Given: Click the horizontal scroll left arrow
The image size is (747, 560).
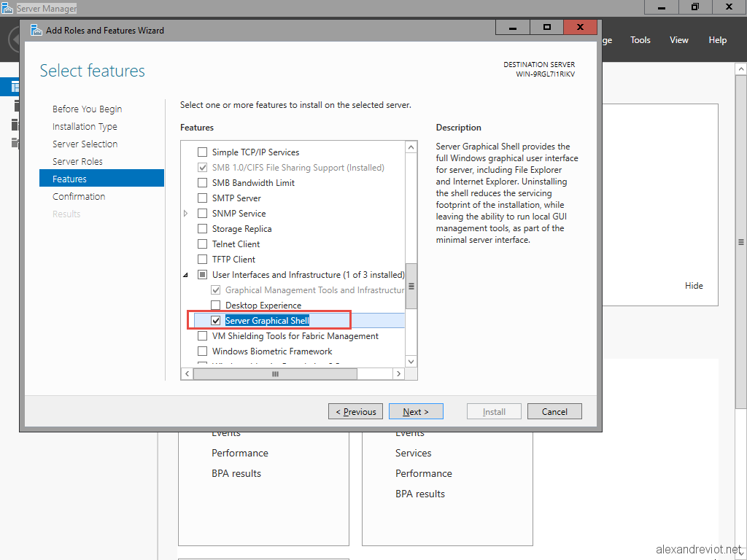Looking at the screenshot, I should (187, 374).
